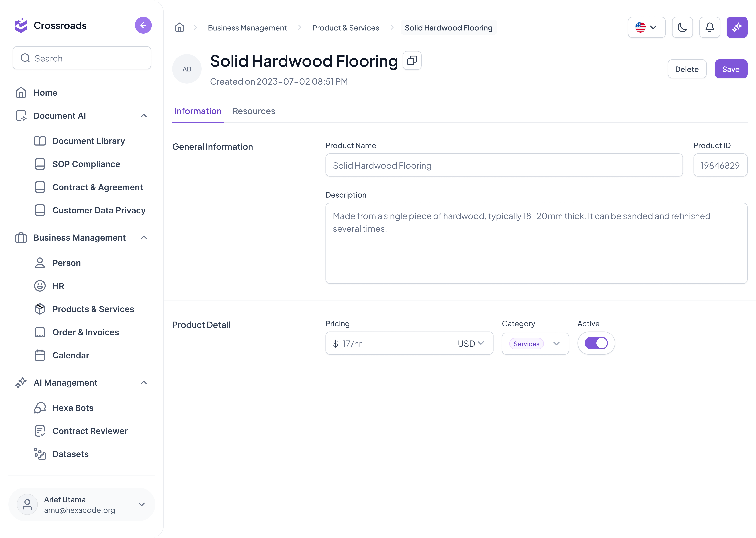The image size is (756, 538).
Task: Toggle dark mode moon icon
Action: [682, 27]
